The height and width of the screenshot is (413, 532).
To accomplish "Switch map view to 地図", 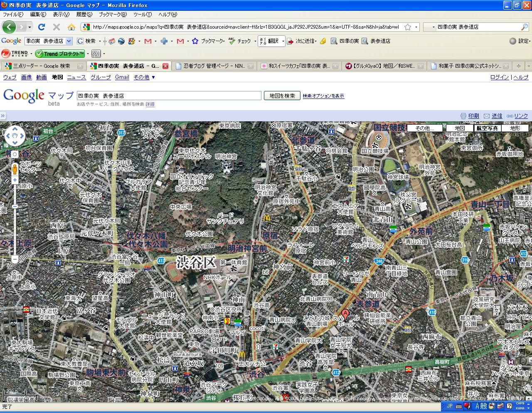I will click(x=460, y=128).
